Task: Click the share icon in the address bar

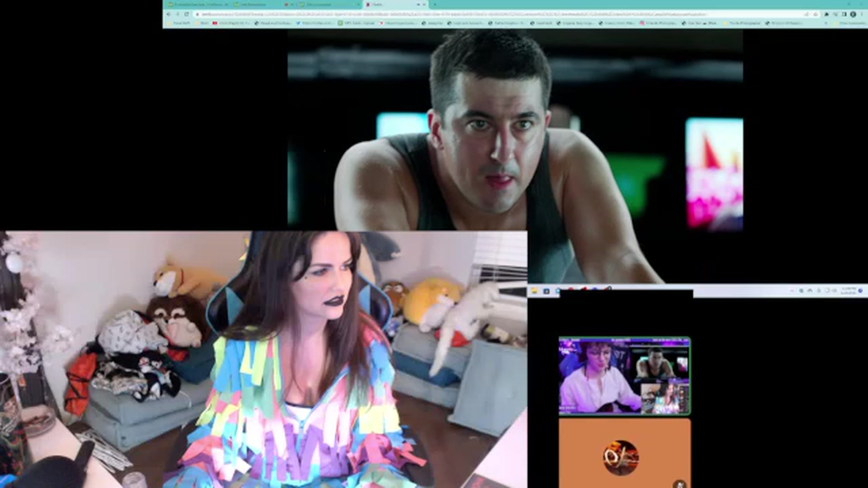Action: click(x=807, y=14)
